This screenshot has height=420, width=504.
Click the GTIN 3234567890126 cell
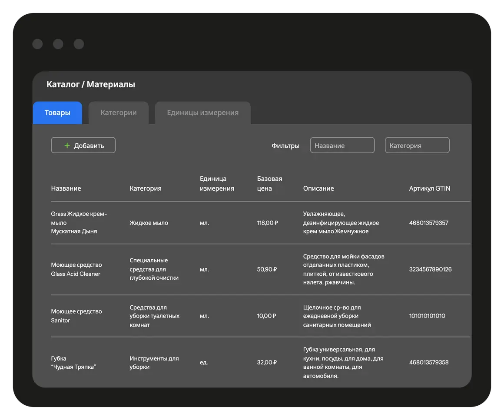coord(430,269)
